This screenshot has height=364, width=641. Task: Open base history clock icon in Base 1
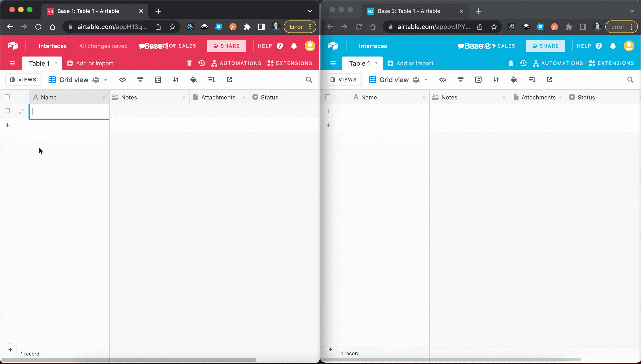(x=202, y=63)
